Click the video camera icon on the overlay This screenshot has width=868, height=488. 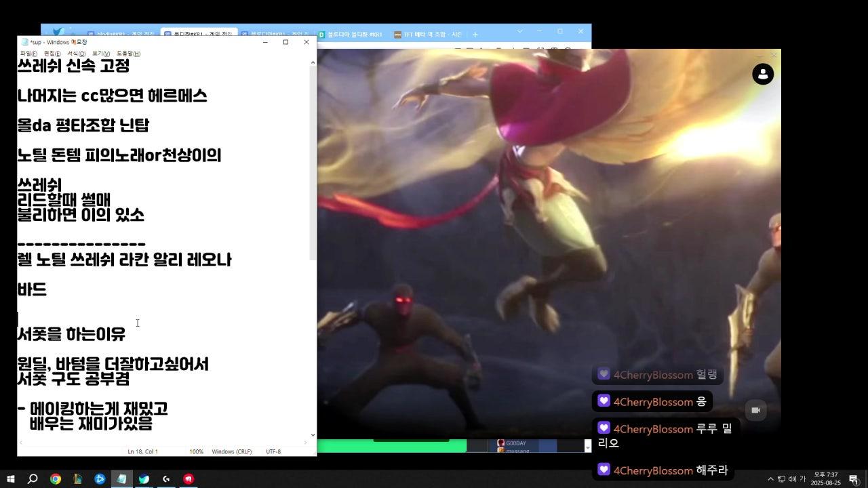tap(756, 410)
